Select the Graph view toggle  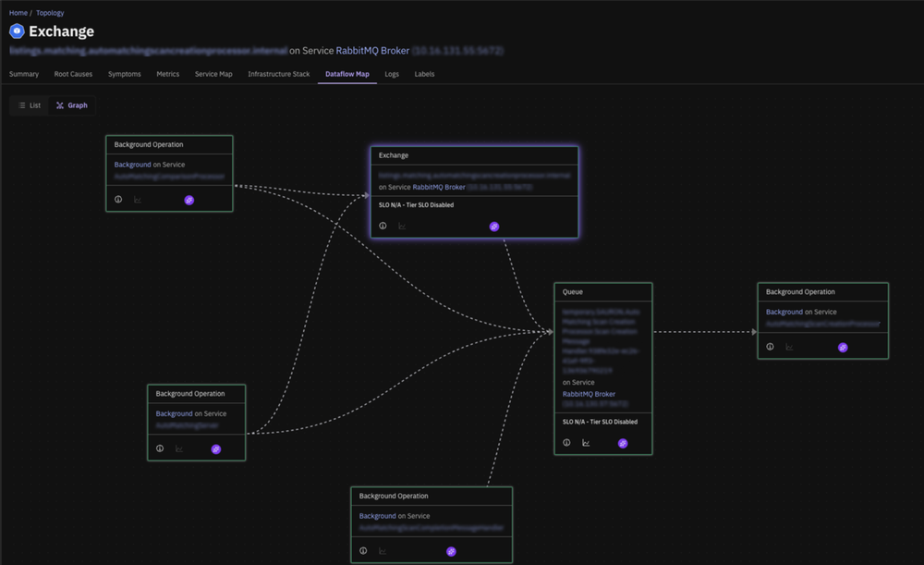pos(72,105)
